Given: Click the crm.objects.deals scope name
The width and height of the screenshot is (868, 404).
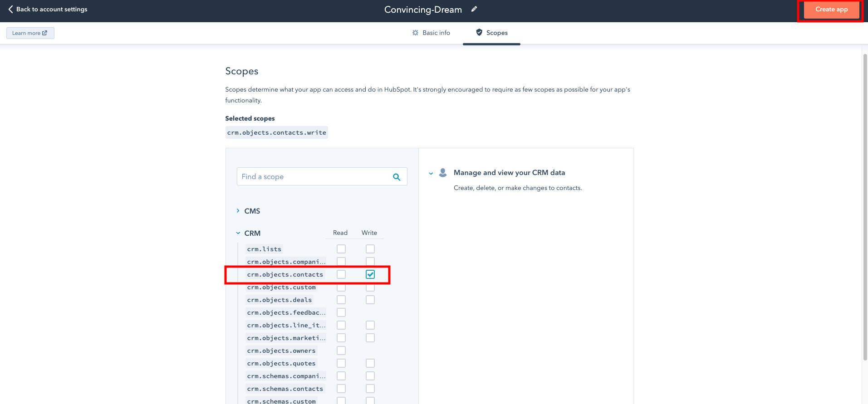Looking at the screenshot, I should pos(280,300).
